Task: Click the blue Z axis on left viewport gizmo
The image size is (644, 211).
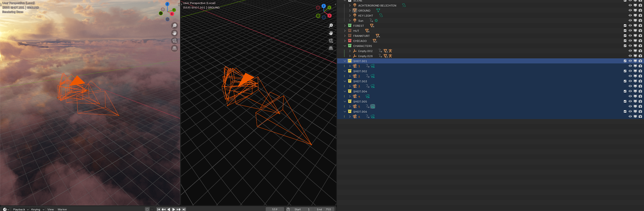Action: pyautogui.click(x=167, y=4)
